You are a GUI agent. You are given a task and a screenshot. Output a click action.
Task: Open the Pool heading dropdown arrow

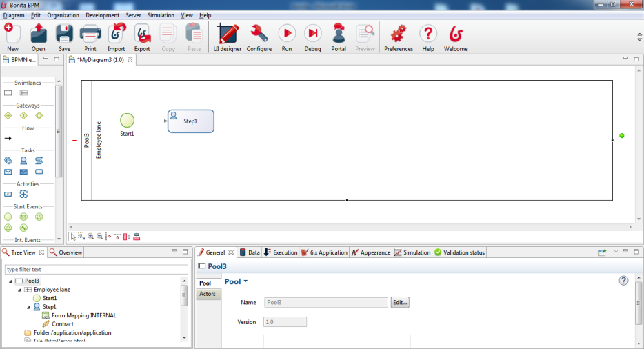245,281
